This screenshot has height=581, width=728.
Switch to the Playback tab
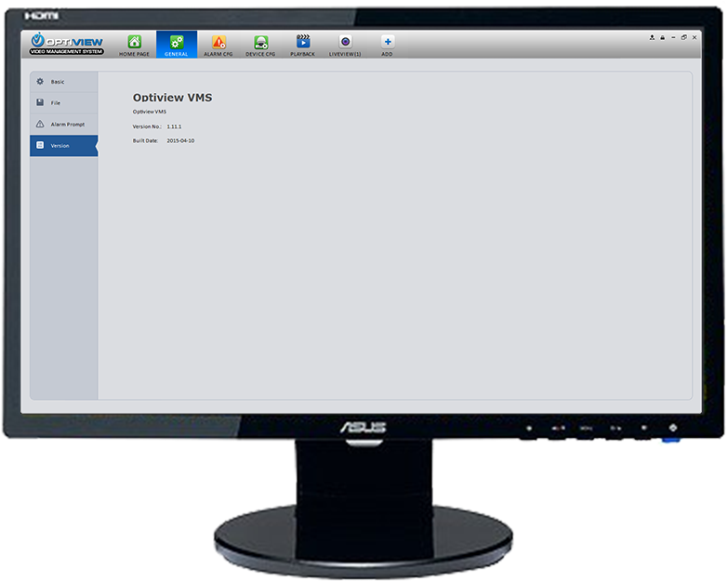(x=303, y=45)
